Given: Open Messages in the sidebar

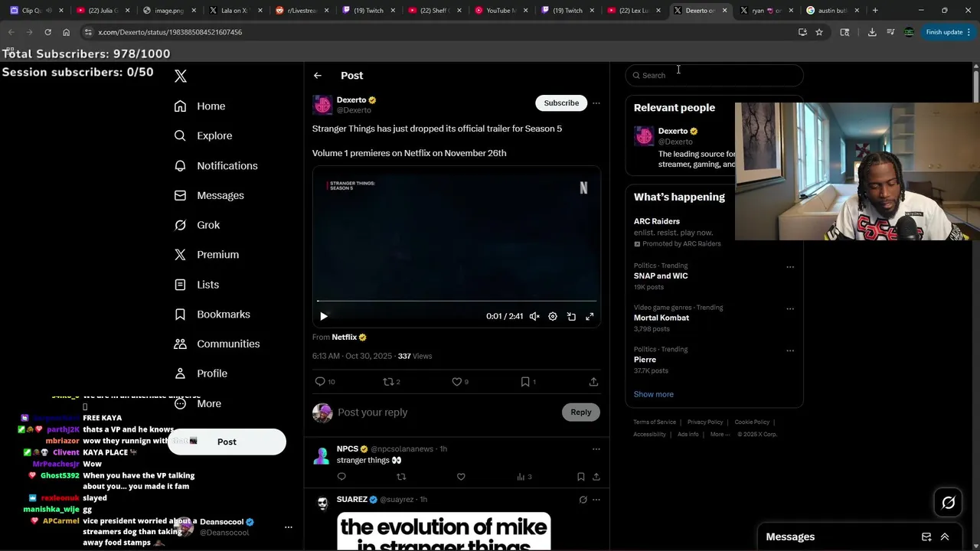Looking at the screenshot, I should tap(209, 195).
